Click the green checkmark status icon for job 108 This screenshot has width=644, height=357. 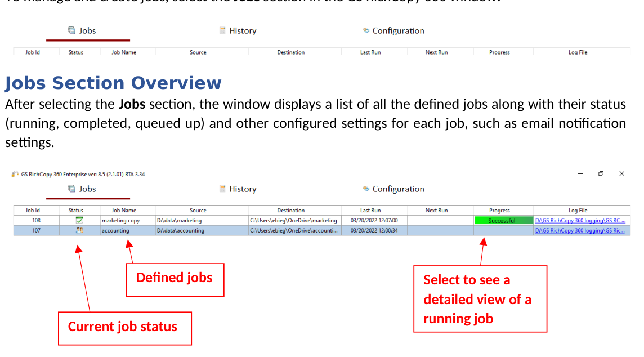(79, 220)
